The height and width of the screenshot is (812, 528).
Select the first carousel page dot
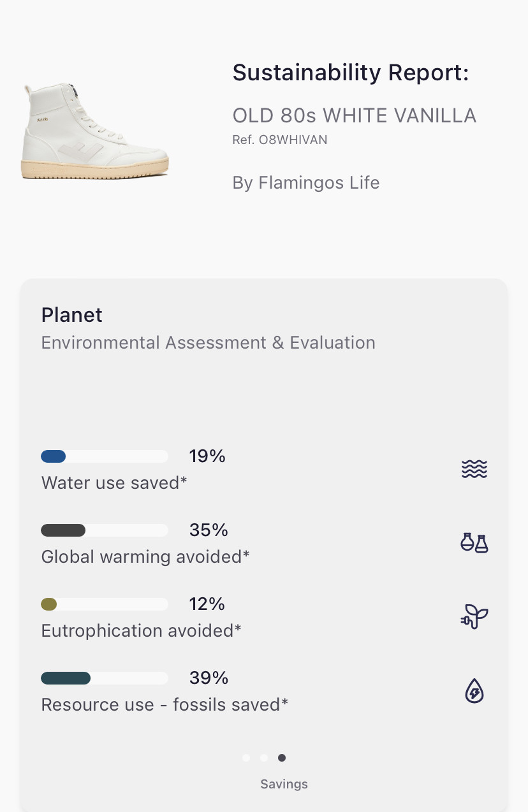[x=246, y=758]
